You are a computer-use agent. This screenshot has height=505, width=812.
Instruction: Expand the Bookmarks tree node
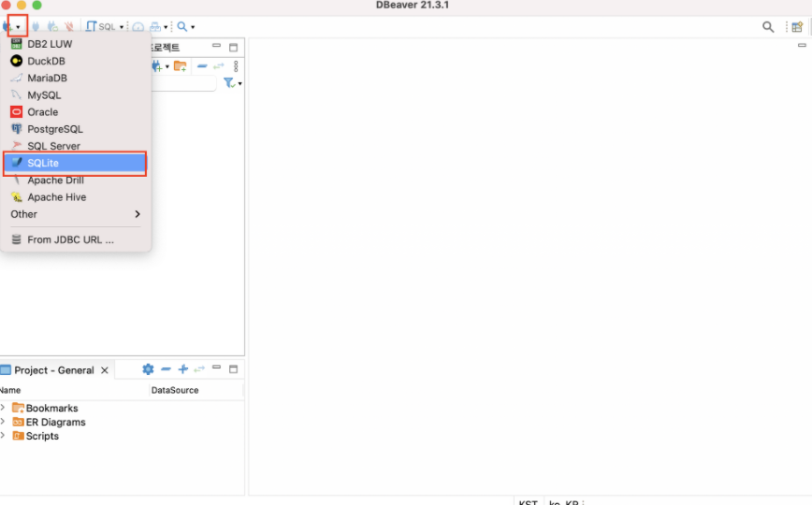tap(3, 408)
